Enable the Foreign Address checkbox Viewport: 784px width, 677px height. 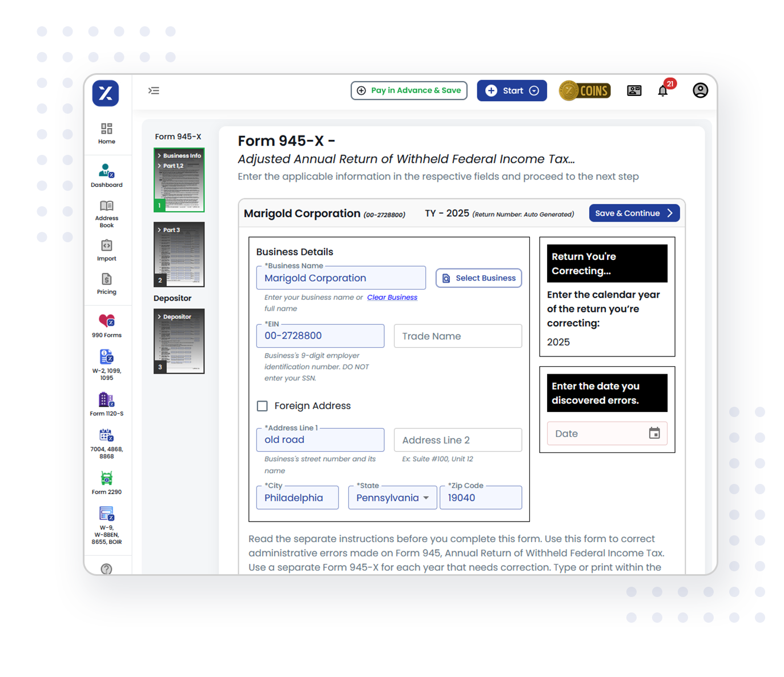tap(262, 406)
